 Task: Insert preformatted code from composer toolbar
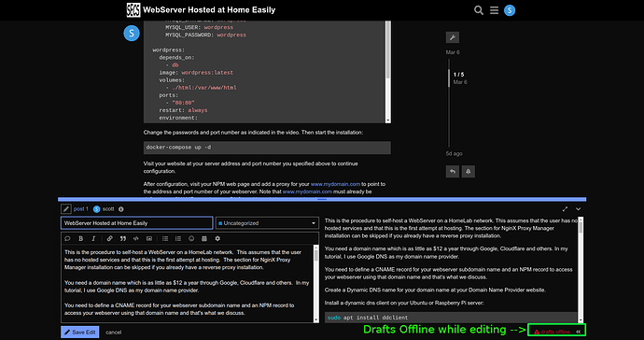tap(136, 238)
